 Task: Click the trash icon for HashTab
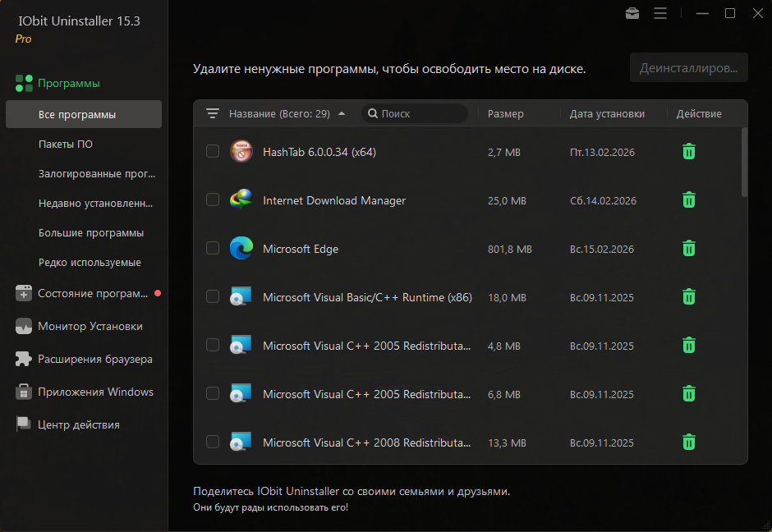click(689, 152)
